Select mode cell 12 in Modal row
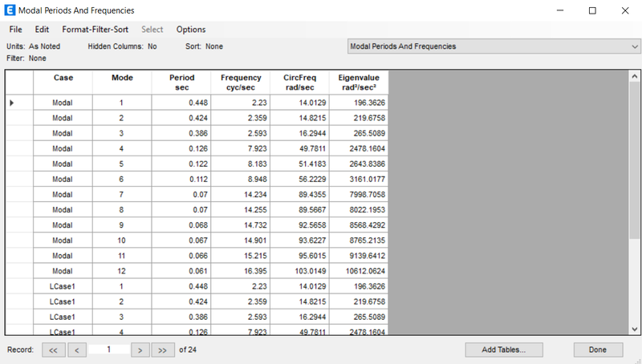 point(122,271)
